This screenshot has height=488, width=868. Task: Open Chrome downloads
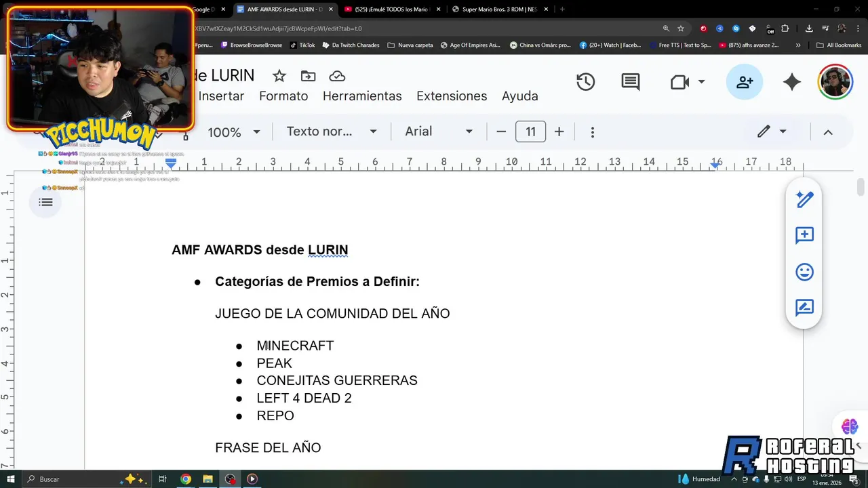coord(809,28)
